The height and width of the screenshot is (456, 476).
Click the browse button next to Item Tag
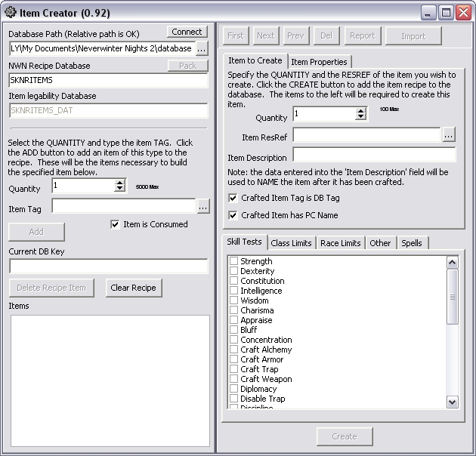202,206
